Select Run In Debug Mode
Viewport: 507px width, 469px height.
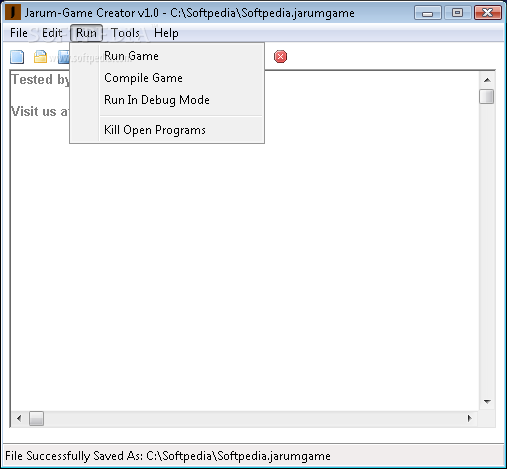pos(167,100)
